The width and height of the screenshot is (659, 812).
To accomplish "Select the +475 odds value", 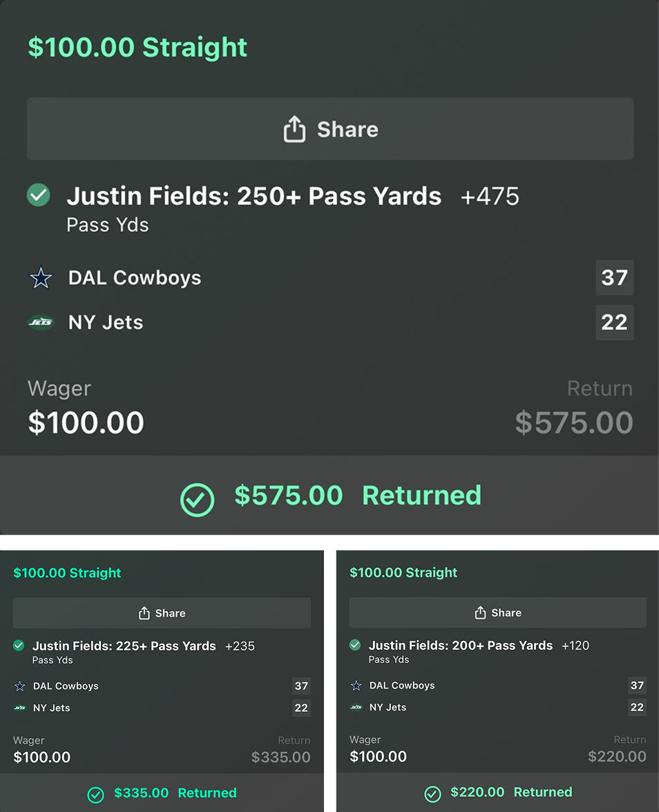I will pyautogui.click(x=490, y=197).
